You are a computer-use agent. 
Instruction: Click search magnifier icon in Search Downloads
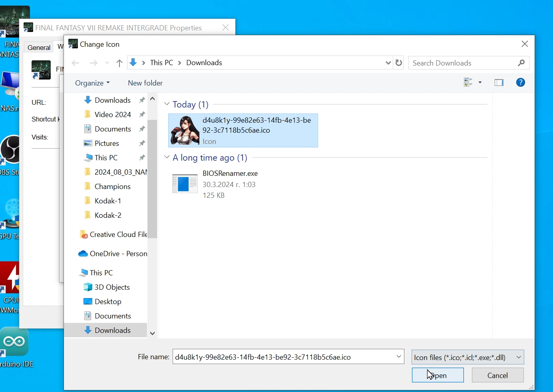point(521,63)
